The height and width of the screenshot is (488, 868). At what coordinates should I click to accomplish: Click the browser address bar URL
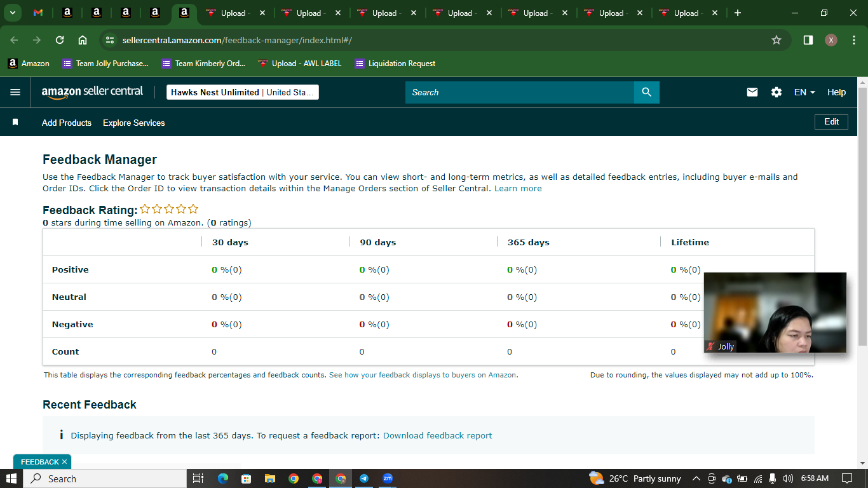[237, 40]
